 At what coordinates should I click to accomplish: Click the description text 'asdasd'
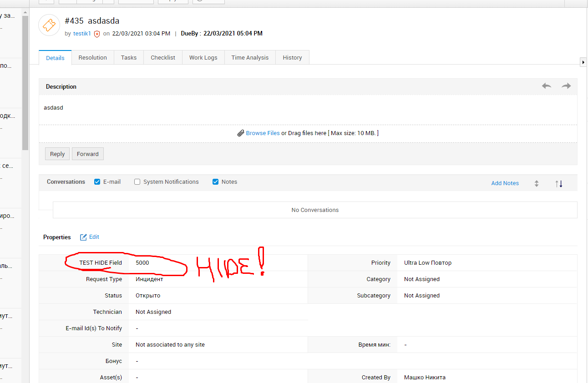pos(53,108)
